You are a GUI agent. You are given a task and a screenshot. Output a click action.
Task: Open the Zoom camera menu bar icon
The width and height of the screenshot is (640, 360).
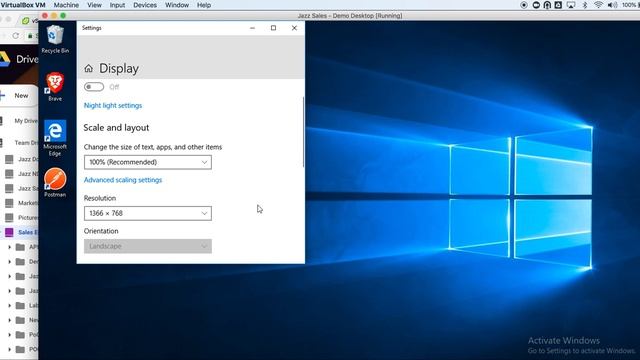[x=536, y=5]
